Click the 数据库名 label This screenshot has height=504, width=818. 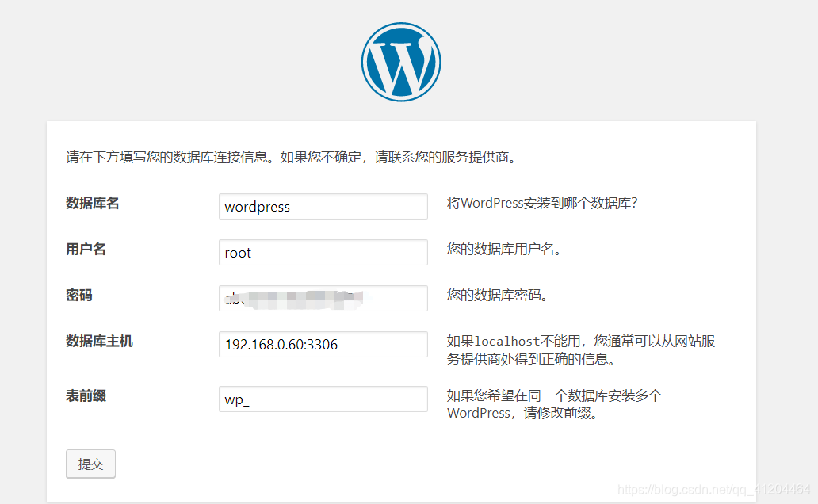[92, 204]
